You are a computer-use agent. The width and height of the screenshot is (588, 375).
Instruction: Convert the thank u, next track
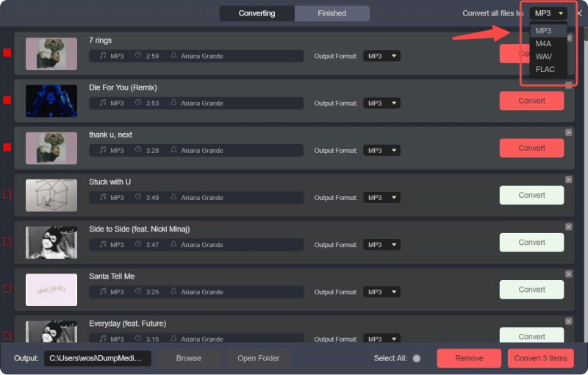(531, 148)
